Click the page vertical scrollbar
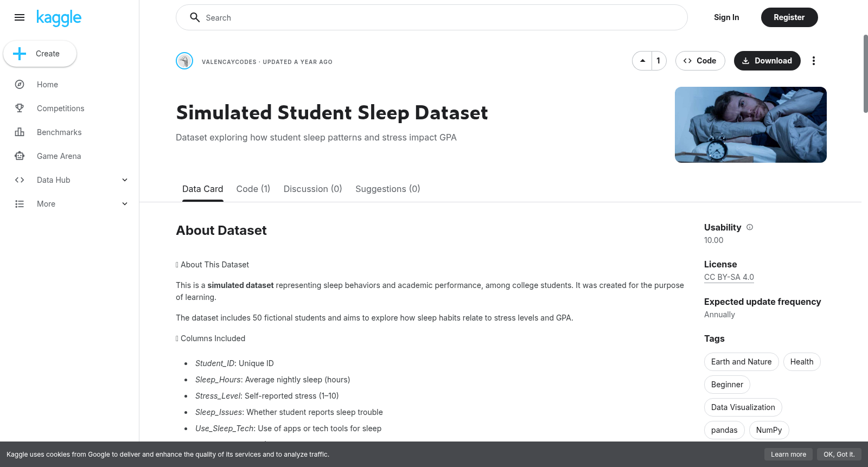This screenshot has width=868, height=467. pos(865,74)
